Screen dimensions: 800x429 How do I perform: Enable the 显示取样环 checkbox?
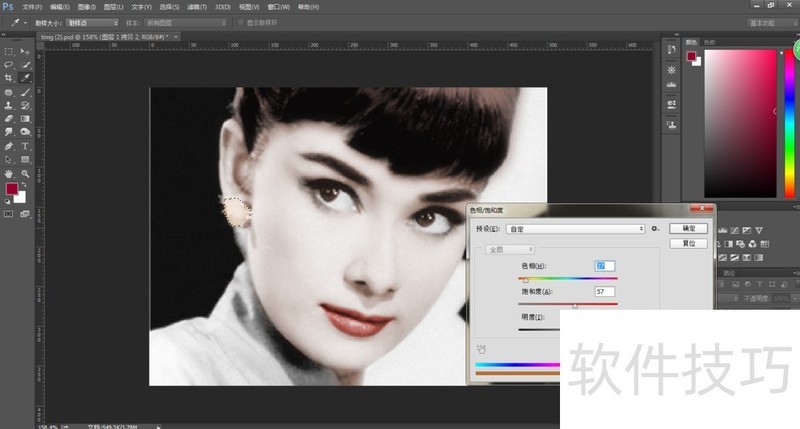(240, 21)
